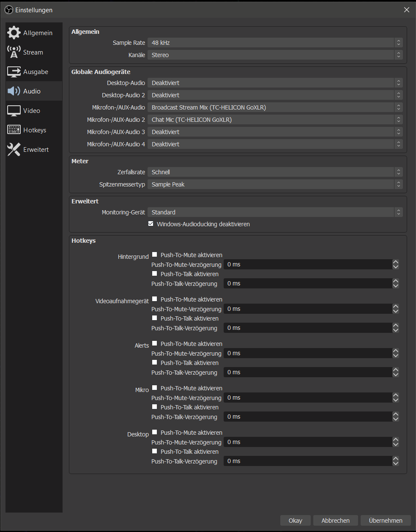Decrease Hintergrund Push-To-Talk delay with down arrow
416x532 pixels.
[x=396, y=286]
